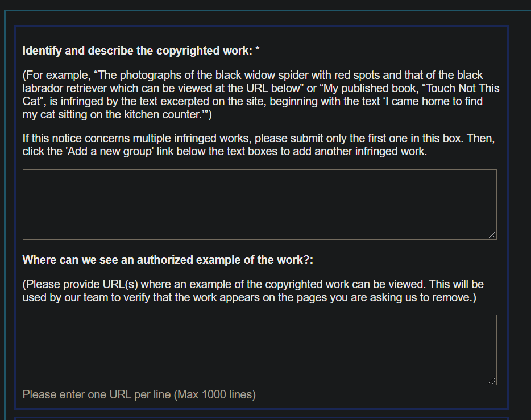Grab the description box resize handle

pos(492,235)
